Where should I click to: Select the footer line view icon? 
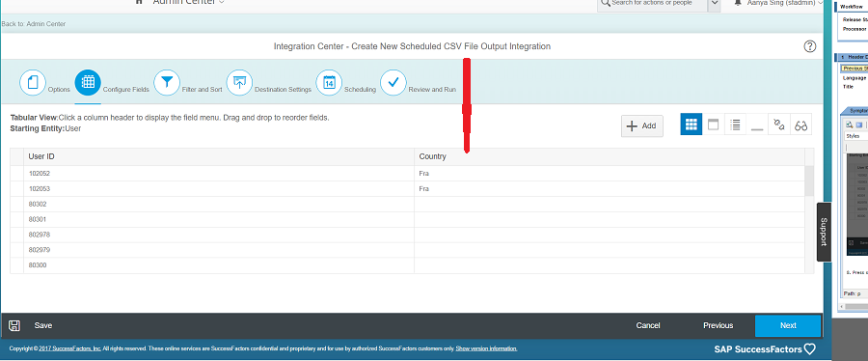coord(757,125)
